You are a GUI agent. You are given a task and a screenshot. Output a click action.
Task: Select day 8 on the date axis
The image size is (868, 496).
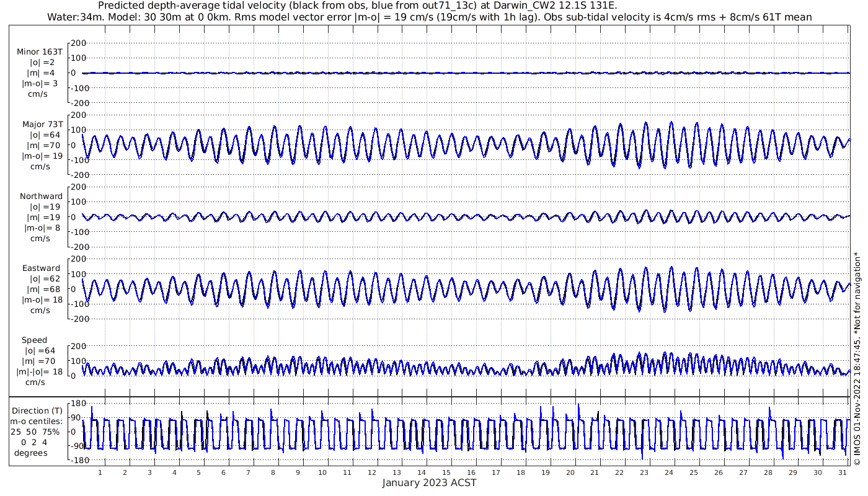[273, 472]
